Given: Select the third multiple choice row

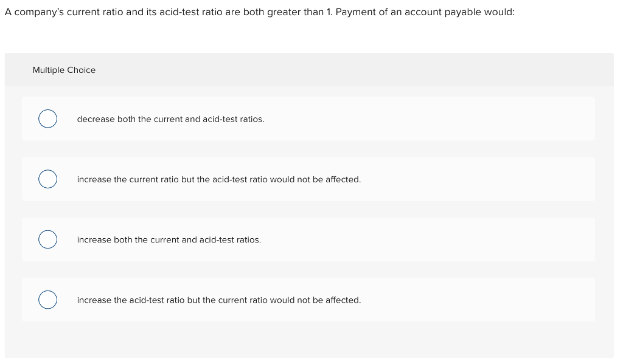Looking at the screenshot, I should tap(308, 239).
